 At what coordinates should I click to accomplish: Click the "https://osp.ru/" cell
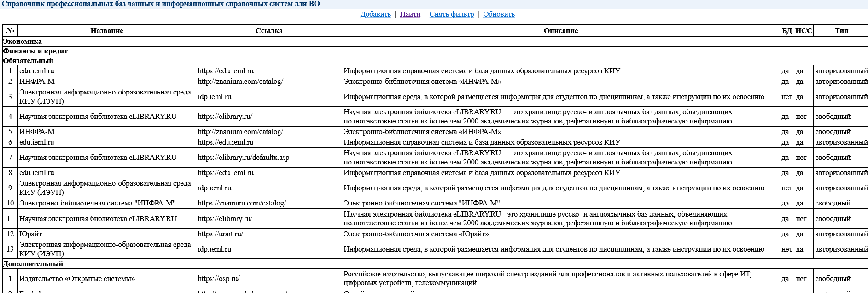[269, 279]
